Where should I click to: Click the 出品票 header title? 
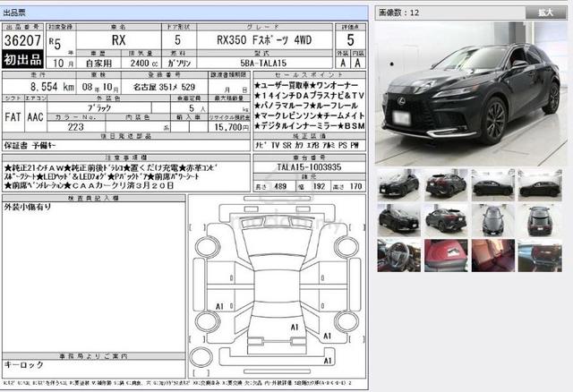click(x=14, y=13)
